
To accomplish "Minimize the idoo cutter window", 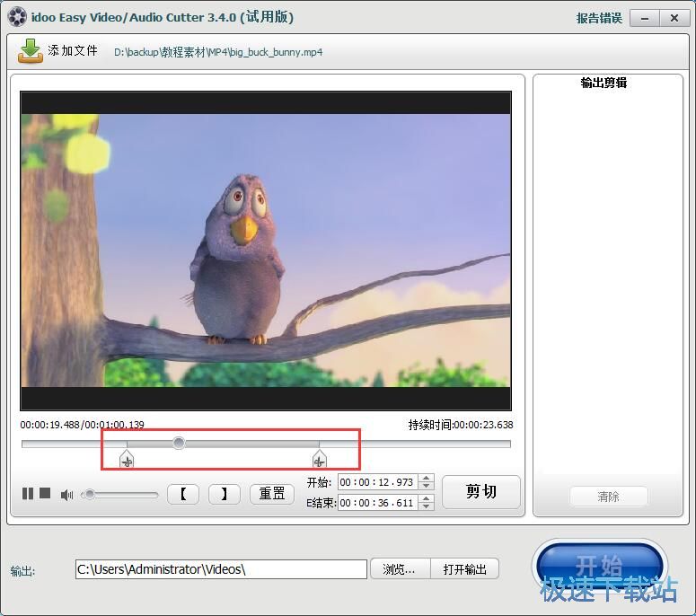I will pos(645,19).
